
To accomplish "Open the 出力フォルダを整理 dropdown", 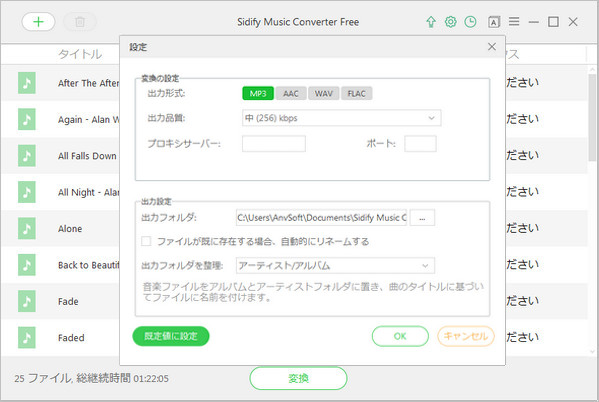I will tap(335, 266).
